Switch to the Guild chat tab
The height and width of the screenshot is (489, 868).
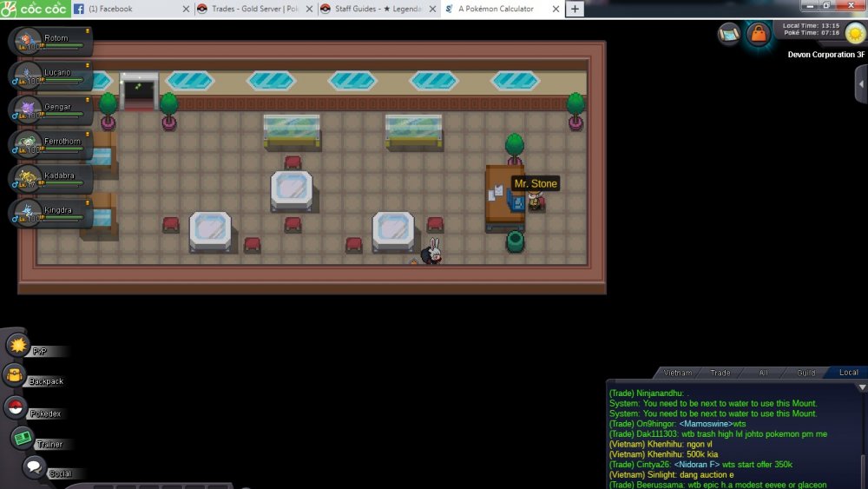[806, 373]
